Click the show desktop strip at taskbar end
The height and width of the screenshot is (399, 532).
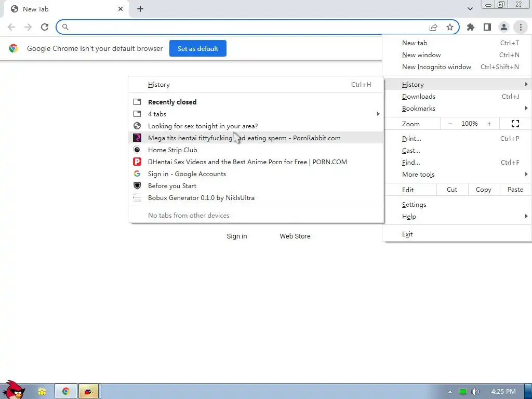pyautogui.click(x=528, y=392)
